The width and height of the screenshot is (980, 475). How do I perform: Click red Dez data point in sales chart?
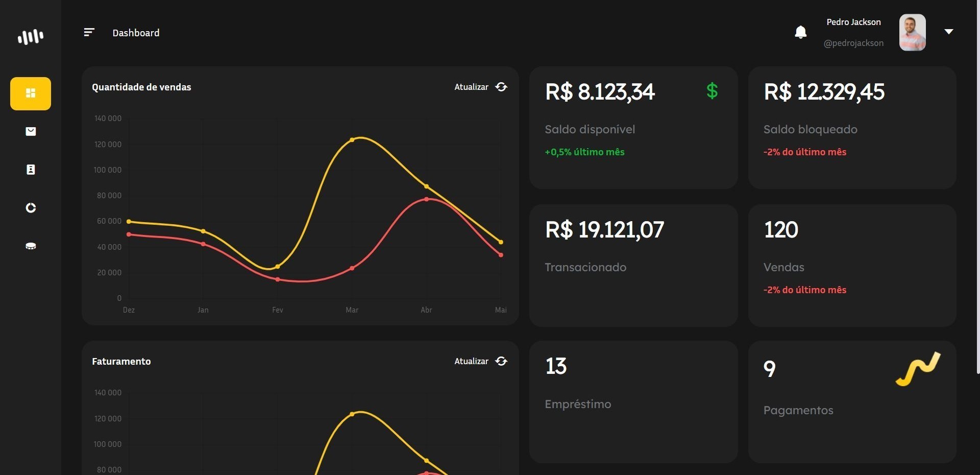click(x=129, y=234)
